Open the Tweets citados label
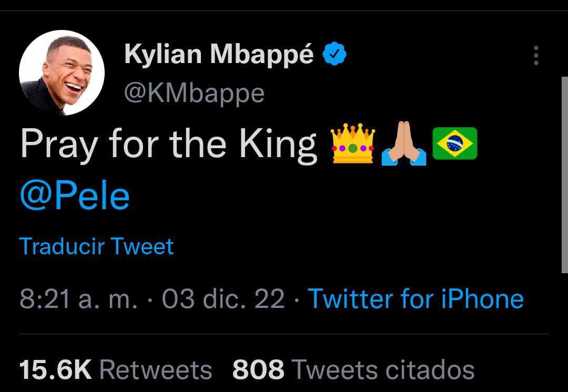The width and height of the screenshot is (568, 392). pyautogui.click(x=382, y=369)
